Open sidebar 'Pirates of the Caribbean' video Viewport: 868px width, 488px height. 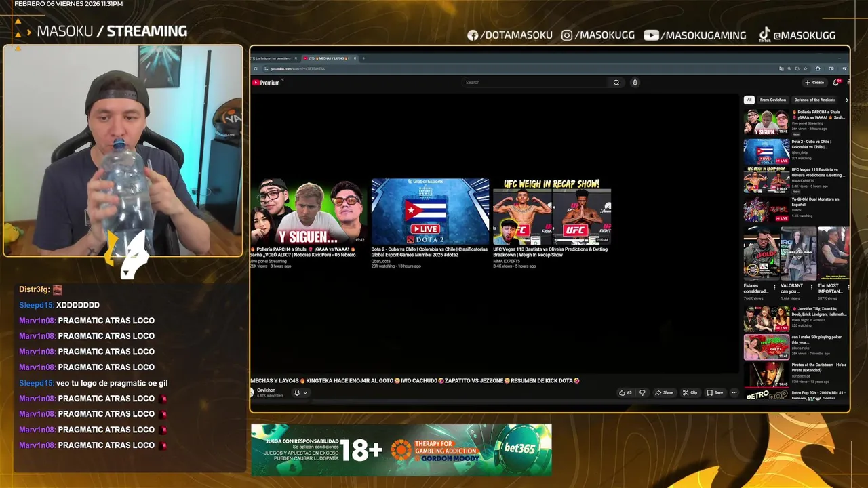[795, 375]
